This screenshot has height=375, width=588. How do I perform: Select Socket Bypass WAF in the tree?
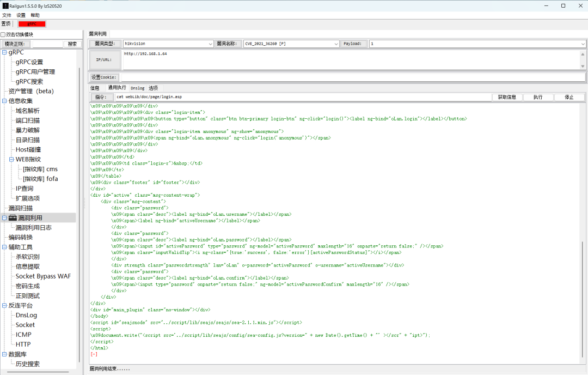point(43,276)
